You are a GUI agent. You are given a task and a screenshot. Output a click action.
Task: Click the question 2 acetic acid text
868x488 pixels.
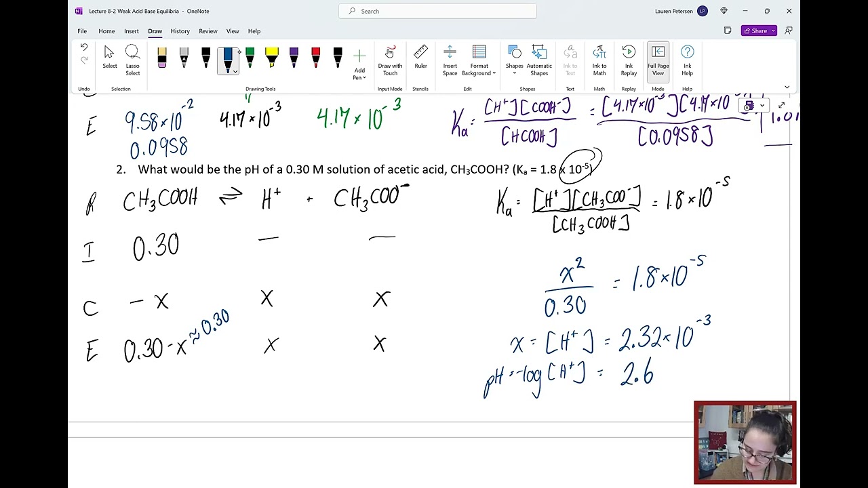(x=357, y=169)
